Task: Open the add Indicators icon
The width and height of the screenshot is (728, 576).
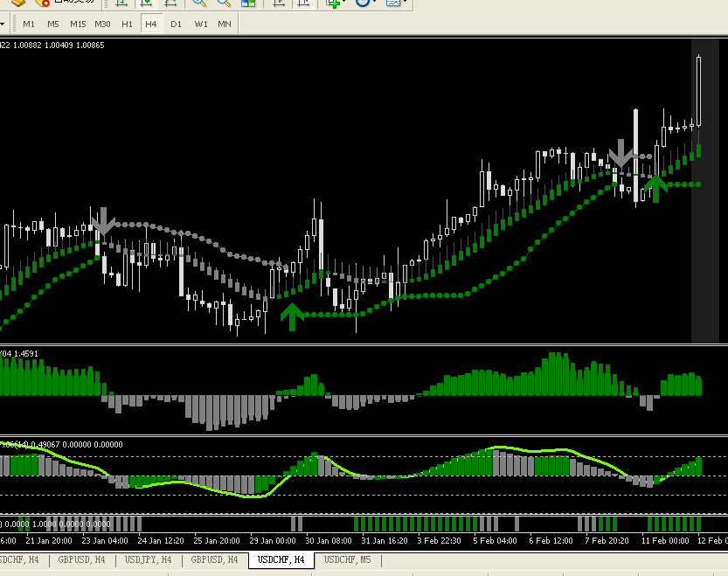Action: click(x=333, y=3)
